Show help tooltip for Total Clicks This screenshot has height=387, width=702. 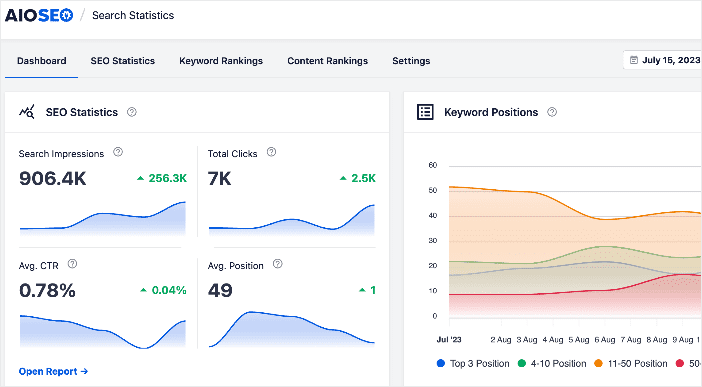coord(271,152)
